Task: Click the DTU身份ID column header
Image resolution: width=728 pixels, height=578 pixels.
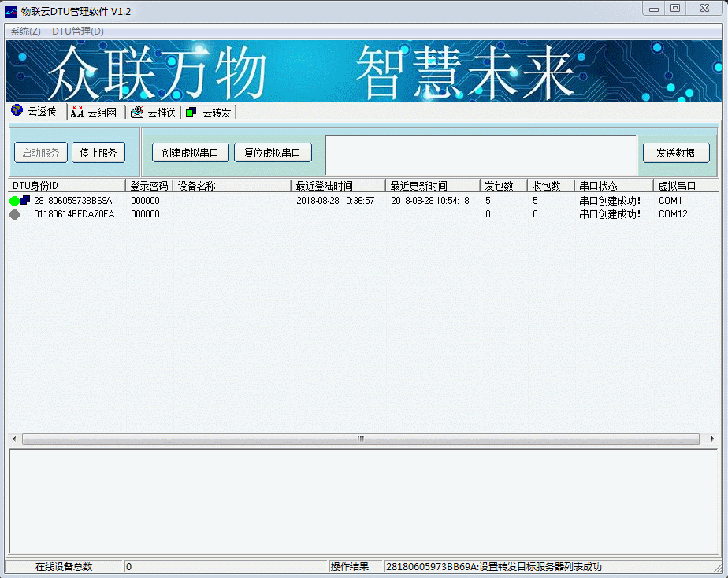Action: (x=67, y=186)
